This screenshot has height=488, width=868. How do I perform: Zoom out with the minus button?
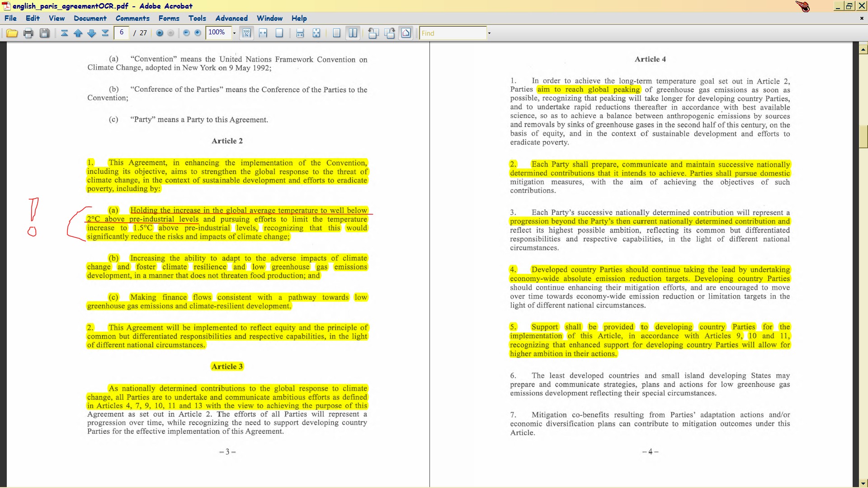click(x=186, y=33)
